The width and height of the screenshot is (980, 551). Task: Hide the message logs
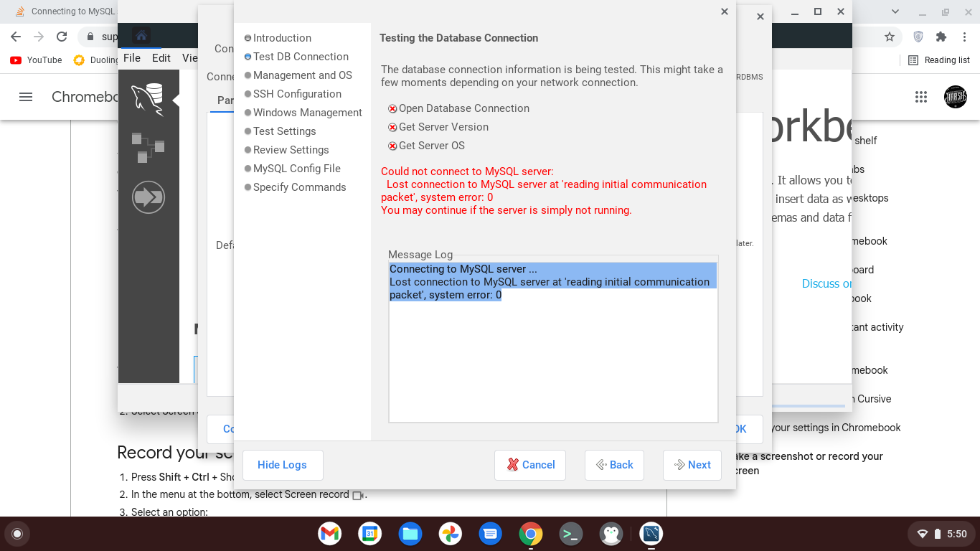[283, 465]
